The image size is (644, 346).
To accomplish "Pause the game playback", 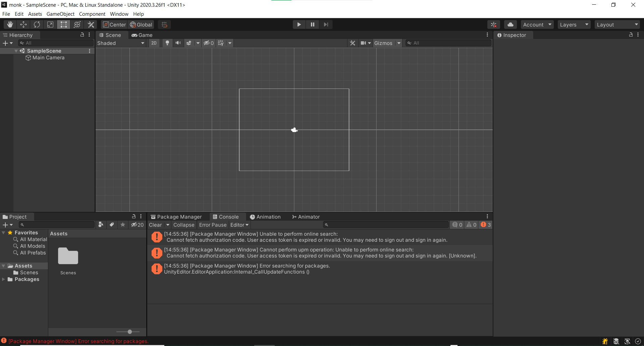I will click(x=312, y=24).
